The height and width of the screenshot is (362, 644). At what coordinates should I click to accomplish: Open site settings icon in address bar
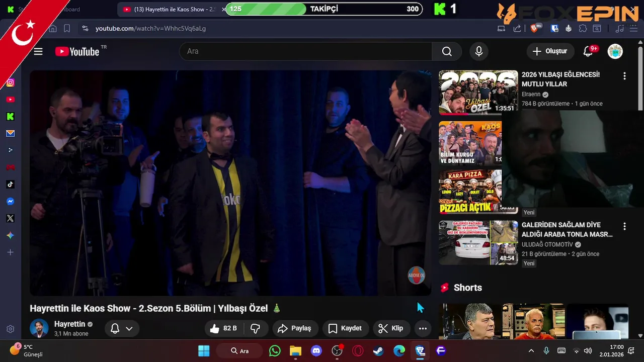tap(85, 28)
